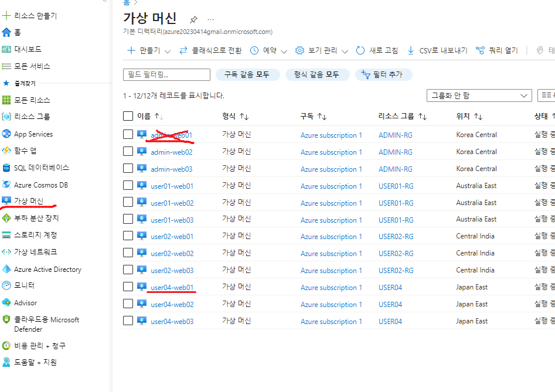Click the App Services globe icon
The height and width of the screenshot is (392, 555).
(x=6, y=134)
